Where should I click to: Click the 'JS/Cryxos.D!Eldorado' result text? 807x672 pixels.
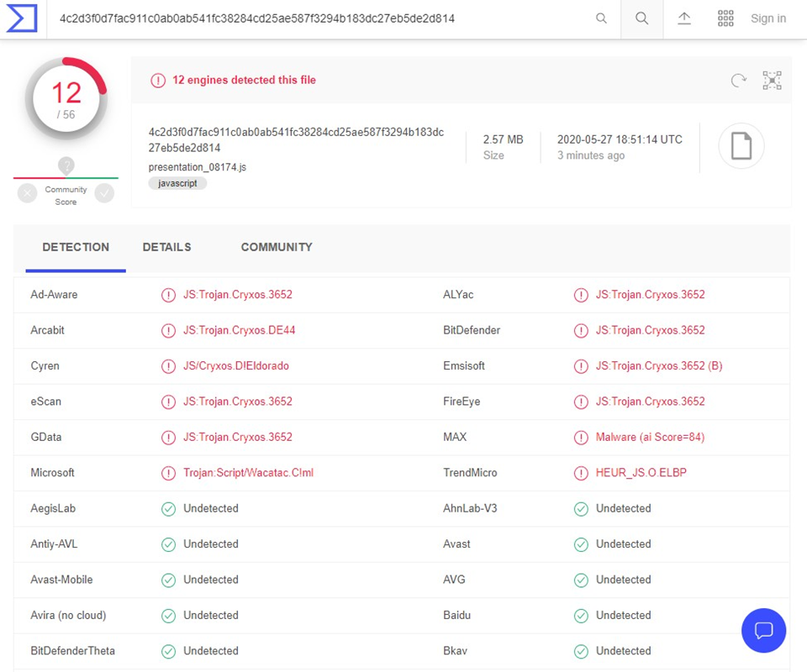[236, 365]
